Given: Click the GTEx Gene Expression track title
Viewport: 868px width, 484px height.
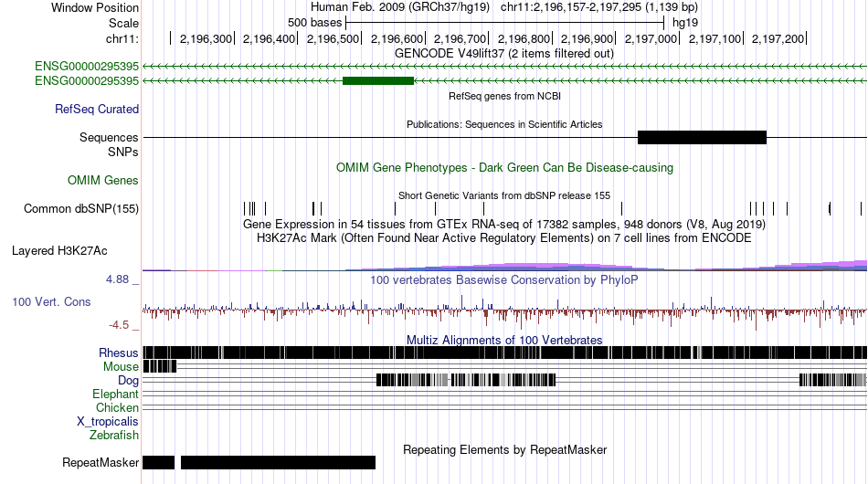Looking at the screenshot, I should pos(504,224).
